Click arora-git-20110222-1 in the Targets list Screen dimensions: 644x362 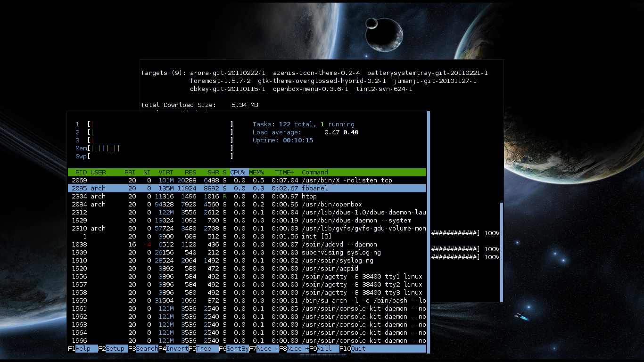point(228,73)
